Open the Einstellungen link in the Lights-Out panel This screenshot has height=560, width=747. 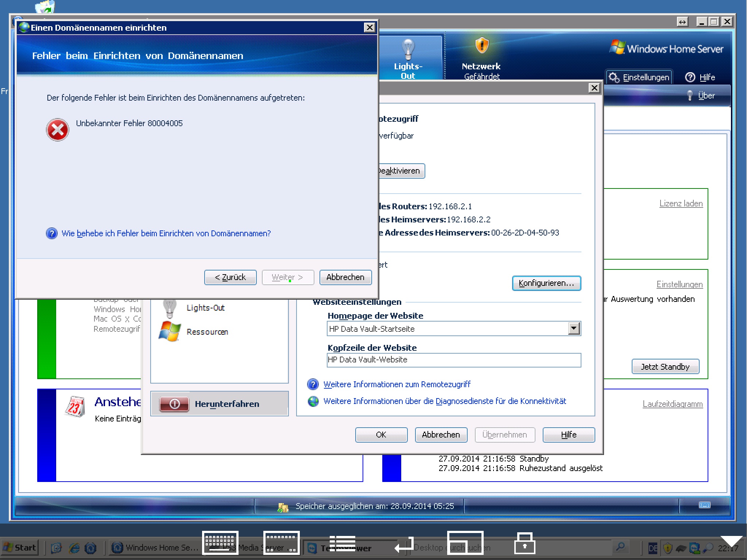point(680,284)
